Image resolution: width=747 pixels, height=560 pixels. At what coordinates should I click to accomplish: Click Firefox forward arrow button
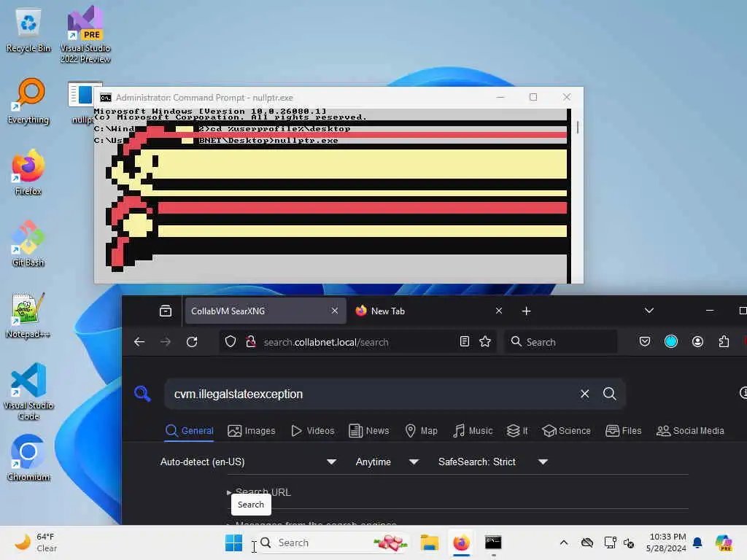click(x=166, y=342)
